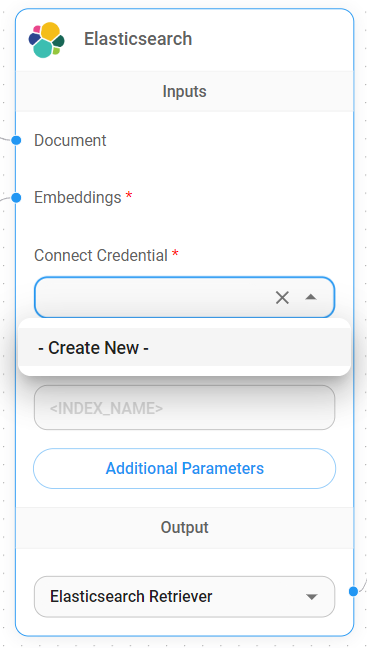Click the Document input label
The image size is (367, 648).
click(x=70, y=141)
